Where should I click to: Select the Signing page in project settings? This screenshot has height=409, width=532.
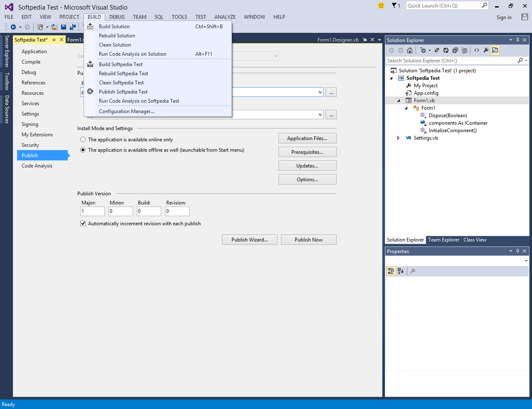30,124
